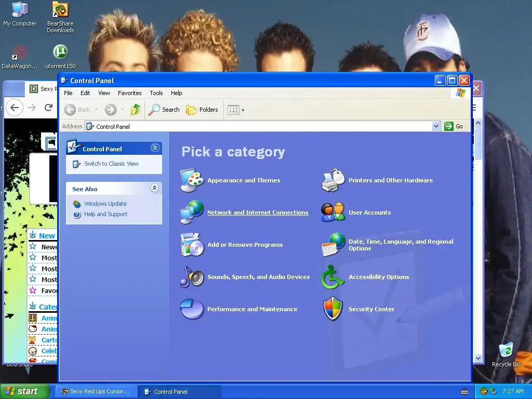This screenshot has width=532, height=399.
Task: Click Network and Internet Connections link text
Action: click(258, 212)
